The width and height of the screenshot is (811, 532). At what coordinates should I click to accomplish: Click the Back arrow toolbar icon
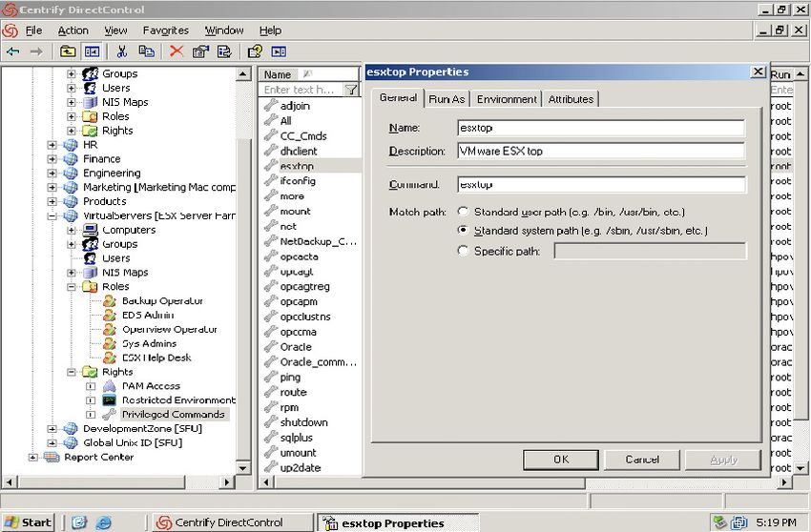13,51
